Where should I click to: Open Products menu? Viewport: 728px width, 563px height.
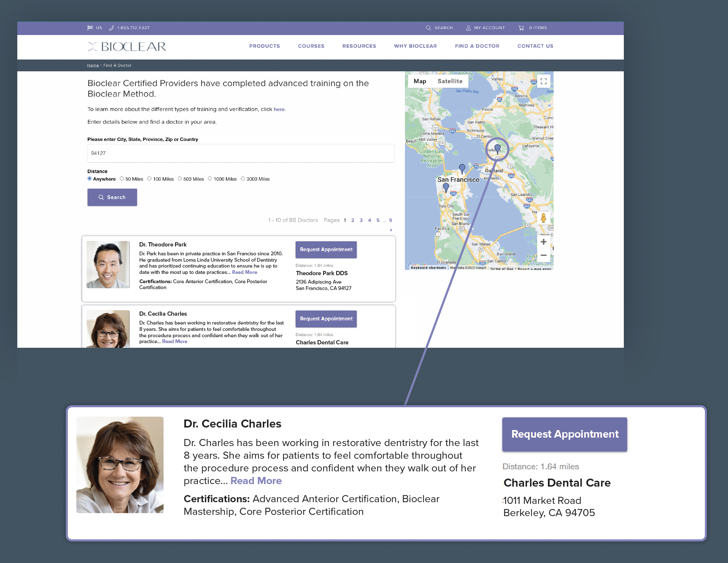[264, 46]
